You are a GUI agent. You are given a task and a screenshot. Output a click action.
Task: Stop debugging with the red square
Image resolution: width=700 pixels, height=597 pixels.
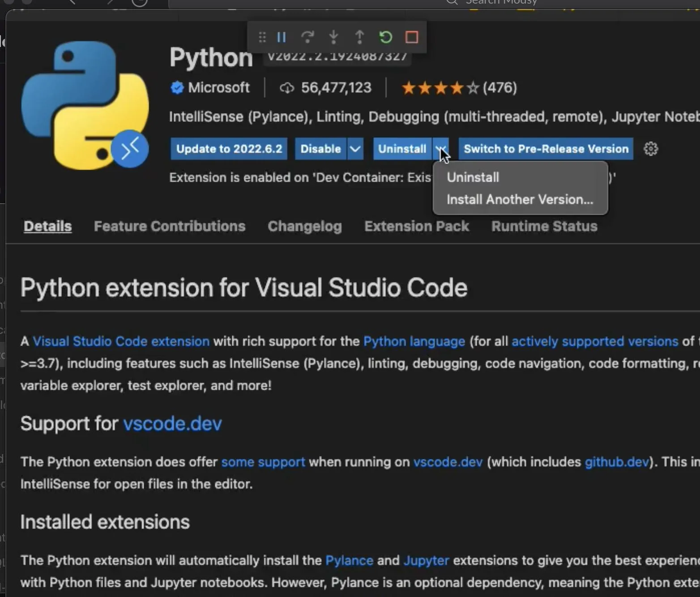411,37
